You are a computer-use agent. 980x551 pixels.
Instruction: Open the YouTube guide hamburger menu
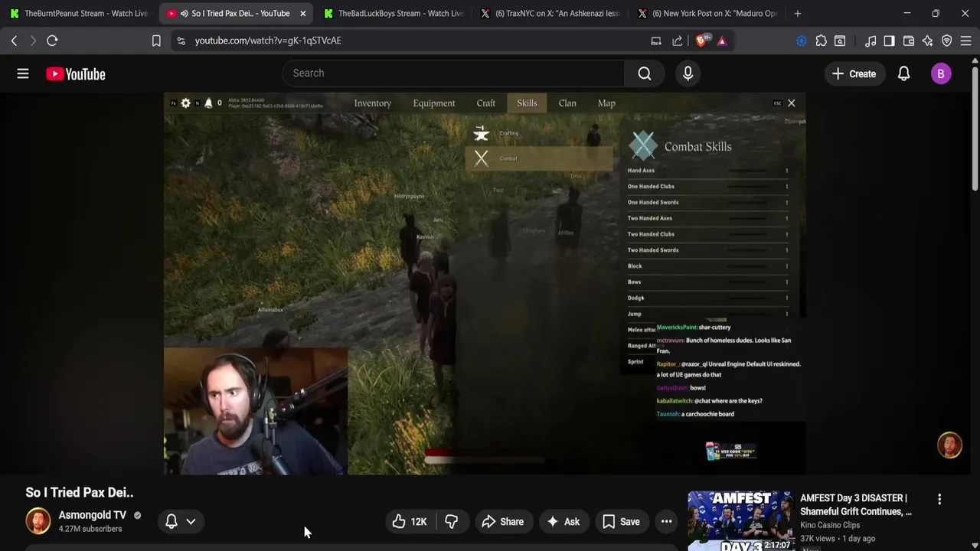(x=23, y=73)
